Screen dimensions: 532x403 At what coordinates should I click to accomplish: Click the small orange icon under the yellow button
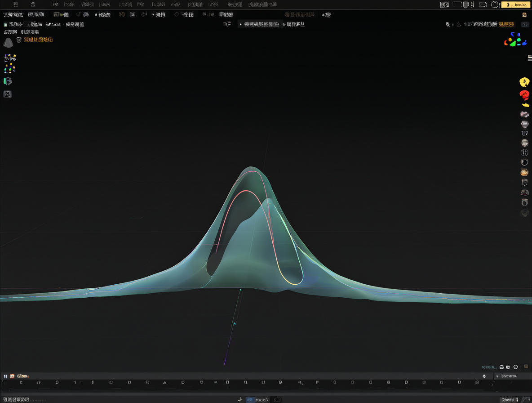524,14
